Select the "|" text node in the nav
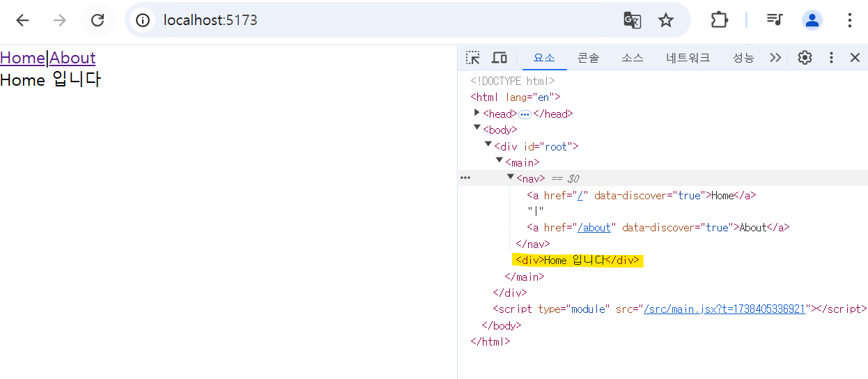Screen dimensions: 868x379 point(536,211)
